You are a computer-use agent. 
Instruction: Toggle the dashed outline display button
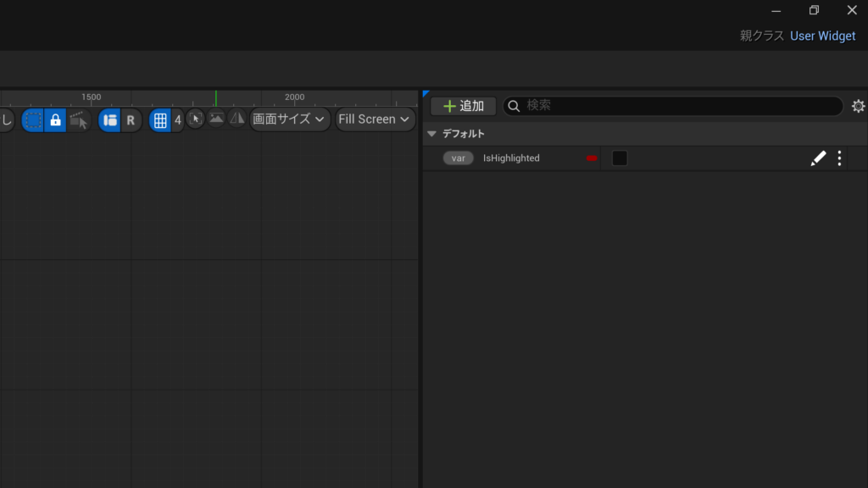(x=32, y=120)
